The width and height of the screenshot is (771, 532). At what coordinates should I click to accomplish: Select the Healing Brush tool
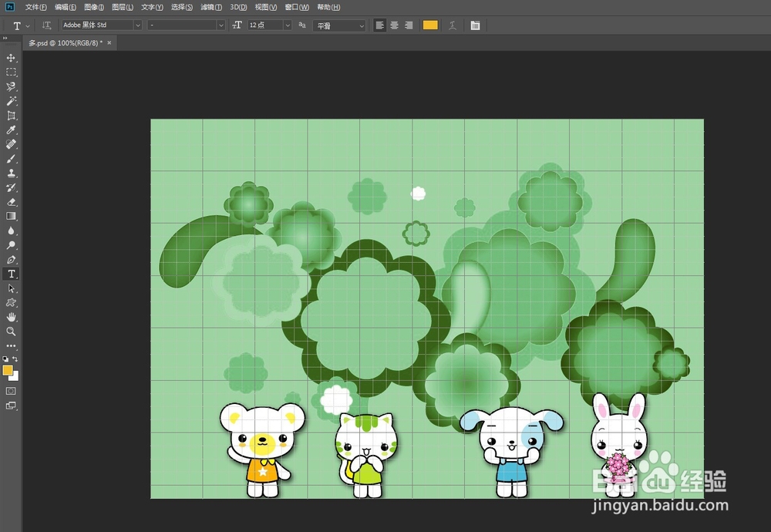[x=11, y=144]
